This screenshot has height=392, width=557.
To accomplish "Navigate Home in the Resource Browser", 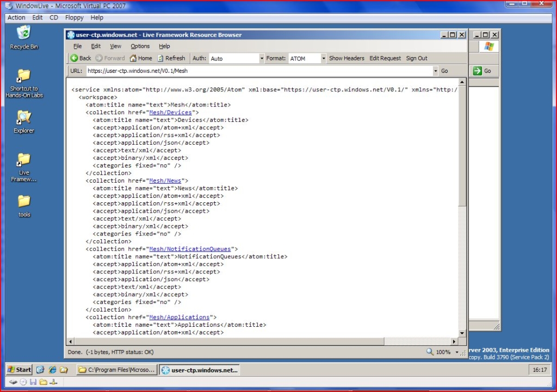I will coord(141,58).
